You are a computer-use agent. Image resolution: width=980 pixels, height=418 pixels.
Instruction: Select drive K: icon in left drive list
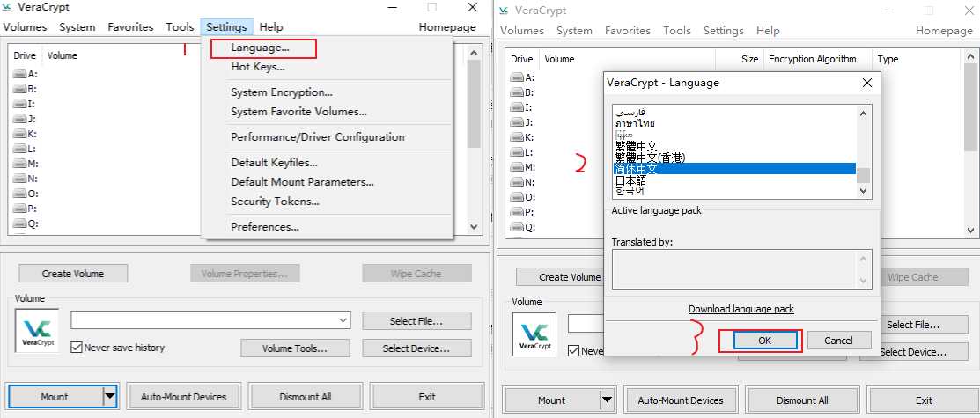click(20, 134)
